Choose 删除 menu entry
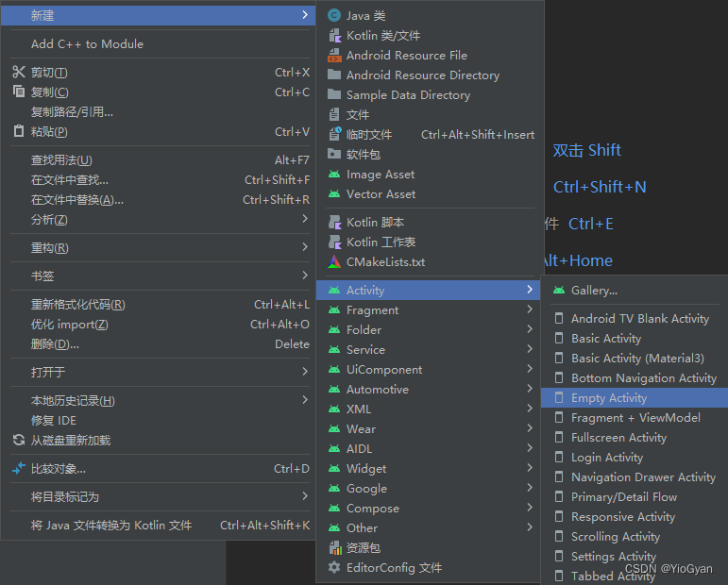Image resolution: width=728 pixels, height=585 pixels. [x=160, y=344]
